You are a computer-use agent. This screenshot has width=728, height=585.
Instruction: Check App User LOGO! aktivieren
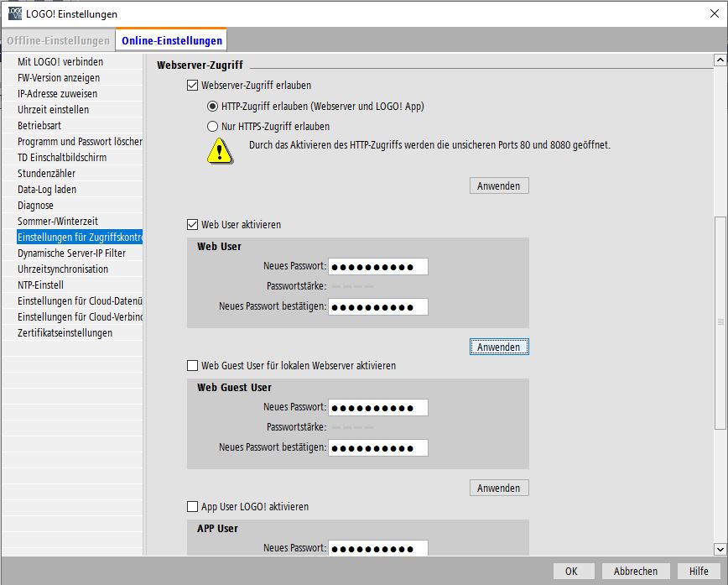(193, 507)
